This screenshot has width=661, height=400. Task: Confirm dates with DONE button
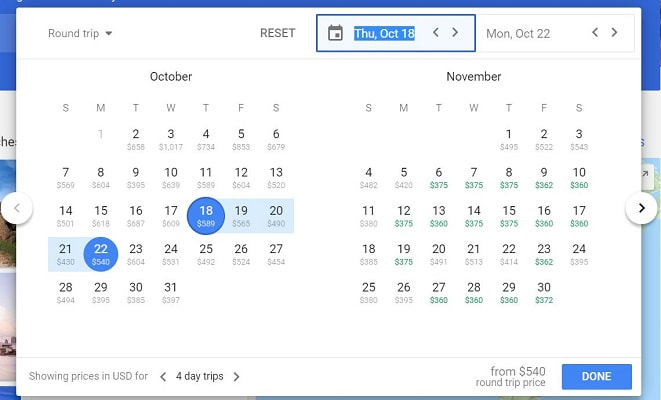pyautogui.click(x=596, y=376)
